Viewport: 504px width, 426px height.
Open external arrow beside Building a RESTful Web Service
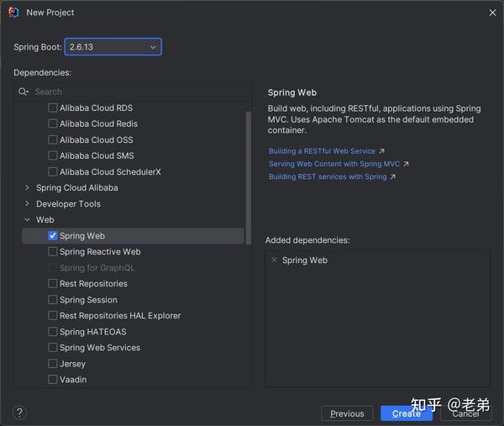pos(381,151)
